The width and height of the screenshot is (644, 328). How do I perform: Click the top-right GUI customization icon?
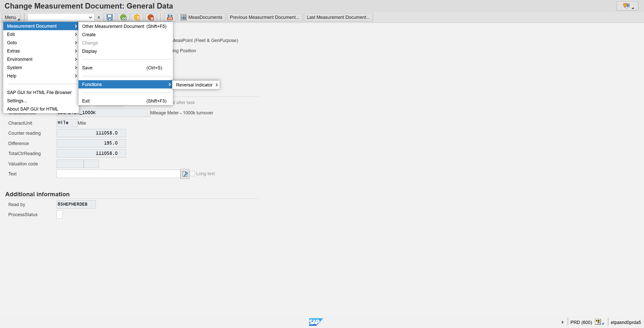pyautogui.click(x=627, y=6)
